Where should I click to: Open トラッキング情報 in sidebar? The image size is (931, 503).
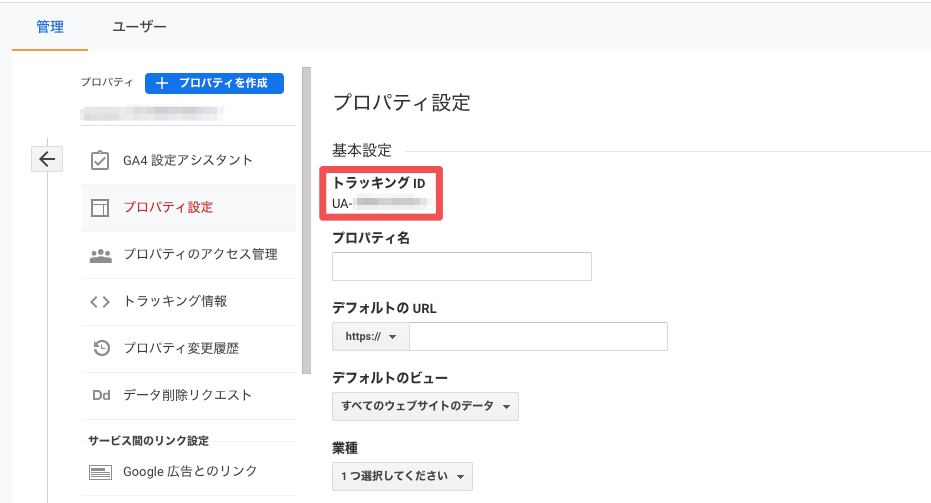click(x=175, y=302)
